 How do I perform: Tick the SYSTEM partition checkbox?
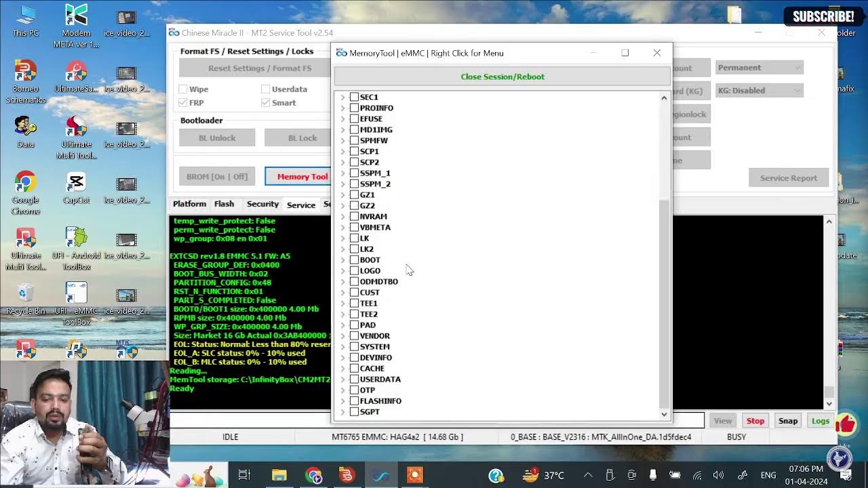click(354, 346)
